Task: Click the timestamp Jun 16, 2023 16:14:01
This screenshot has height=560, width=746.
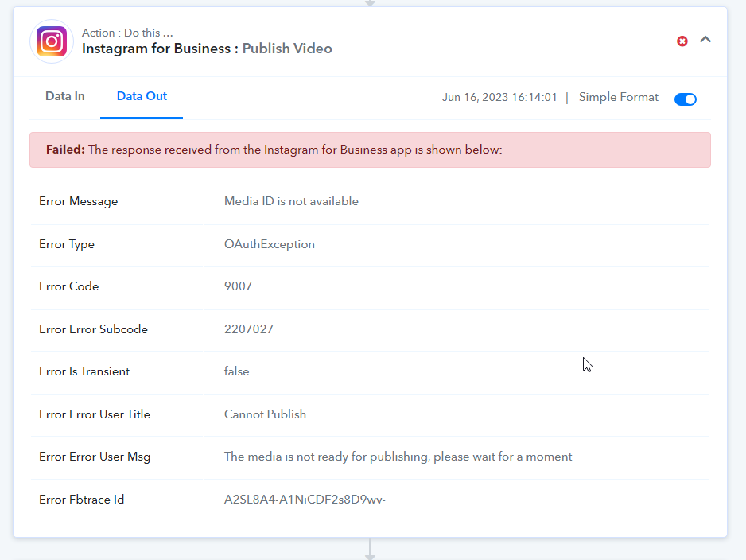Action: tap(499, 98)
